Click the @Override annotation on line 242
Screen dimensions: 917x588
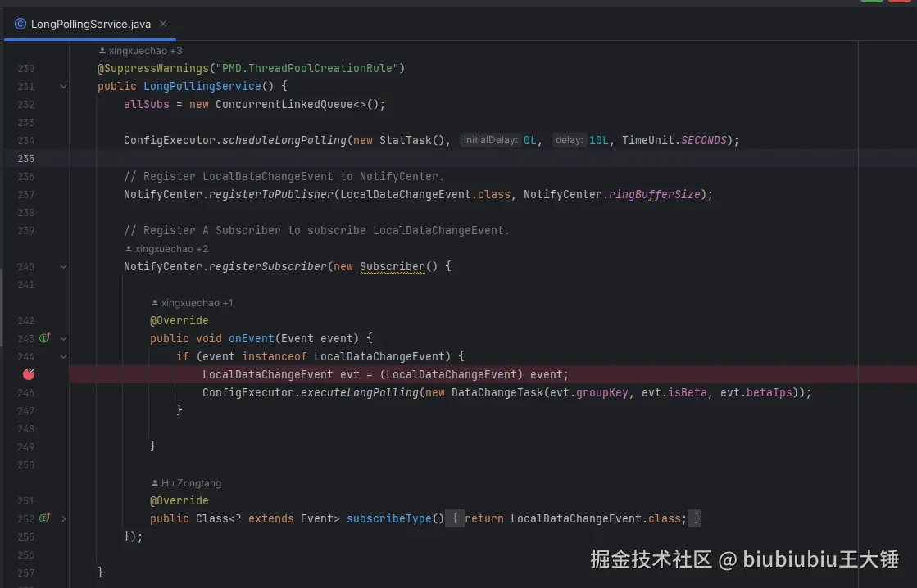coord(179,320)
